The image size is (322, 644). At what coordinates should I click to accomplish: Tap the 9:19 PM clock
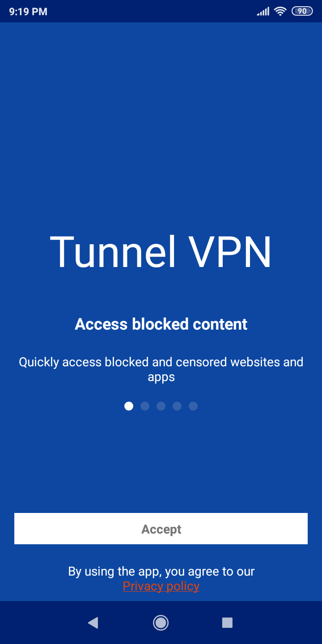click(28, 12)
